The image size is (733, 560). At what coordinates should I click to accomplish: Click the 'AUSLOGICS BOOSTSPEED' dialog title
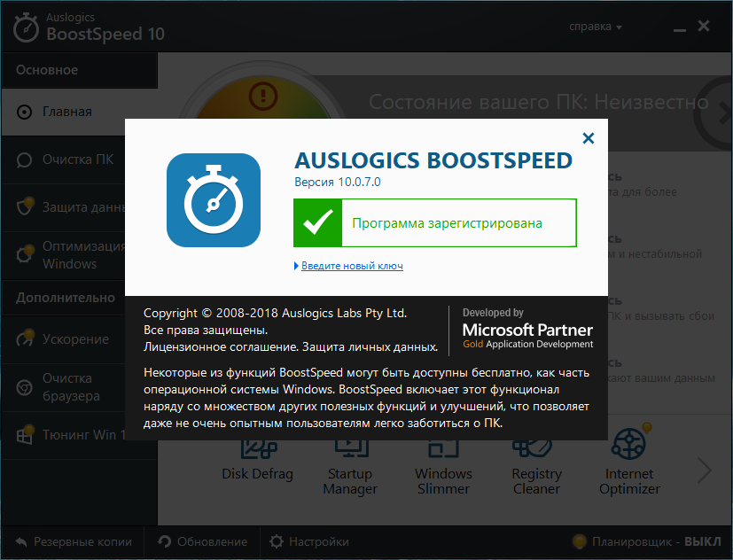pos(433,160)
